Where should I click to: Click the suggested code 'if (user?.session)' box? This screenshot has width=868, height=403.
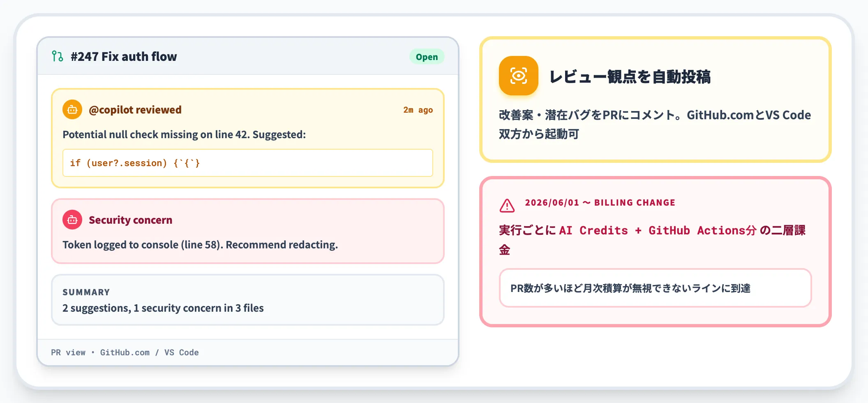248,163
